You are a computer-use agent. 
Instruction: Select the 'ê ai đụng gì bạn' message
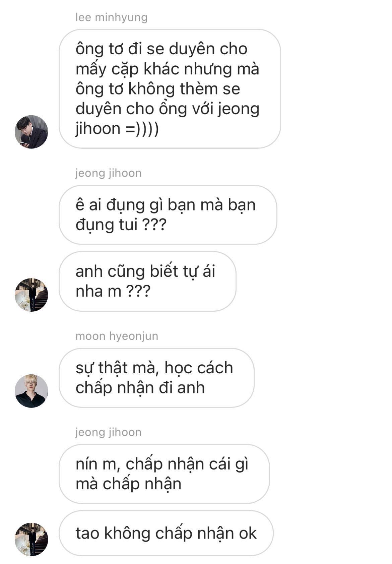pos(168,215)
